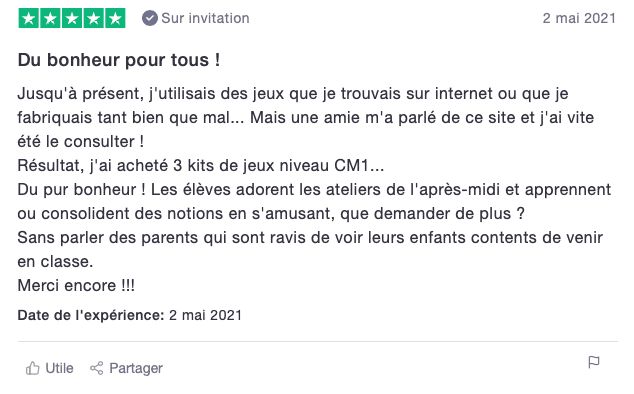Click the third green rating star

click(x=72, y=18)
